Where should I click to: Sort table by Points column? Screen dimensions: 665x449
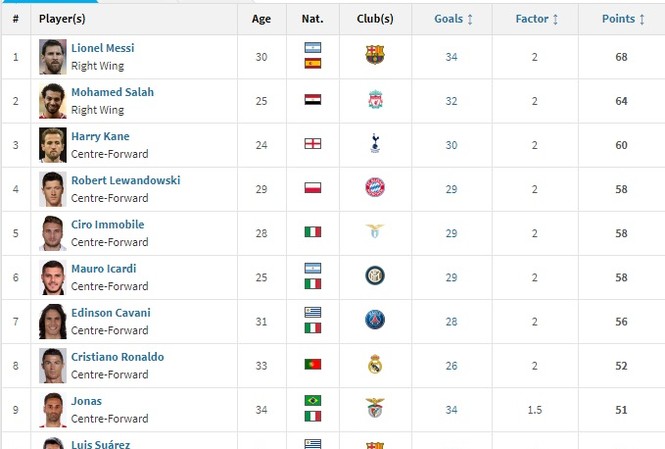pos(623,19)
